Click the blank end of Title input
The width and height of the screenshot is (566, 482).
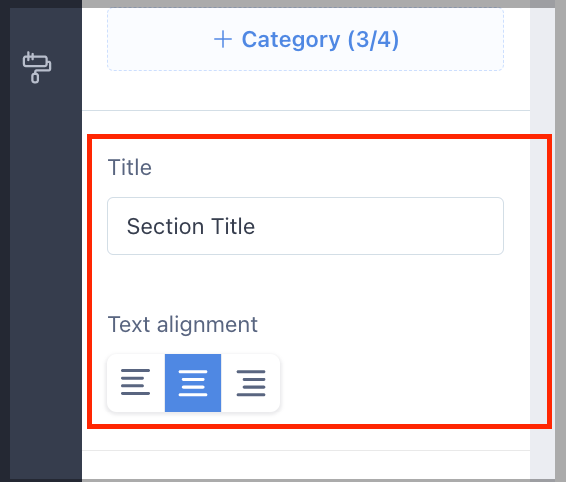click(379, 226)
